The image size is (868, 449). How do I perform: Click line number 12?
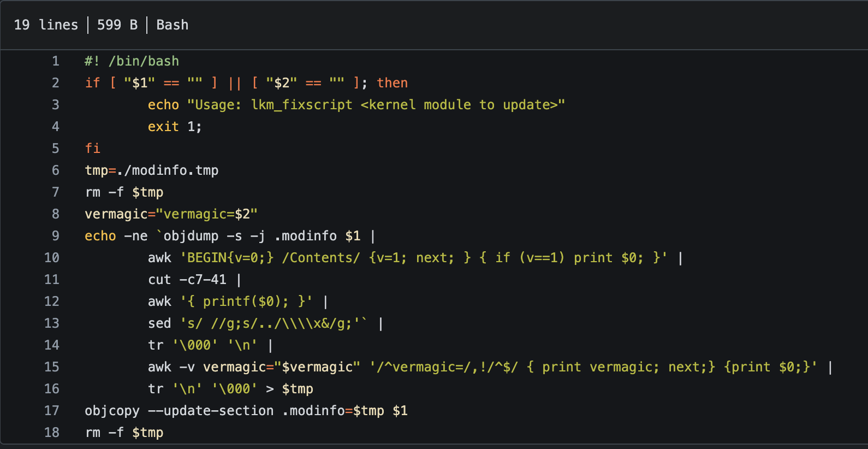point(52,302)
